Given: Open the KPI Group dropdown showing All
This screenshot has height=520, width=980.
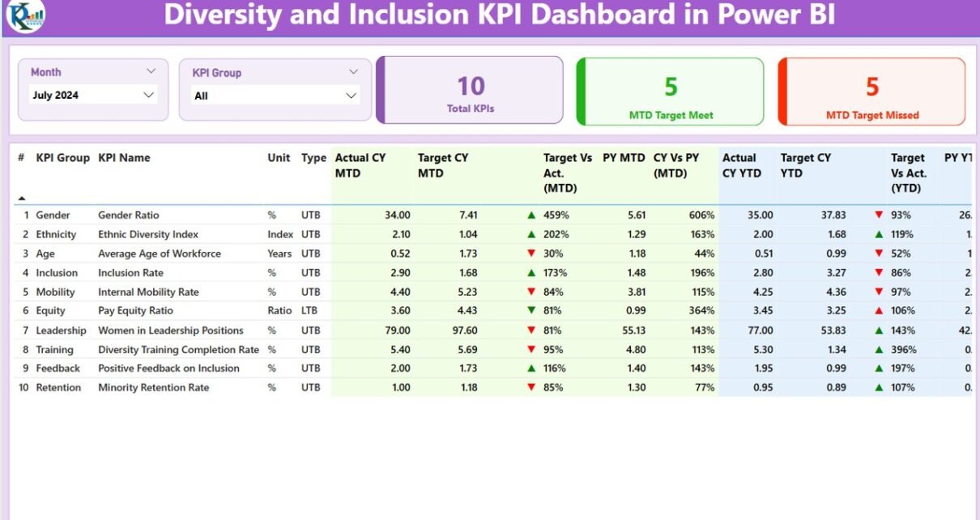Looking at the screenshot, I should tap(275, 96).
